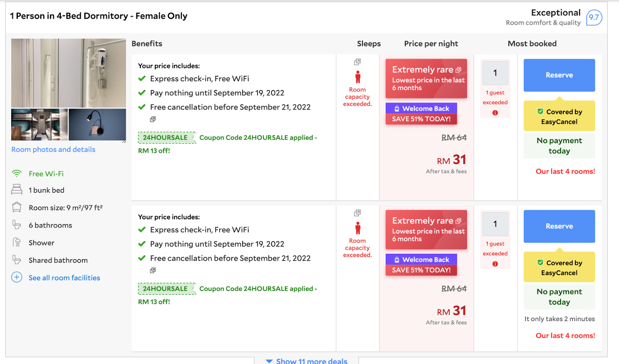Image resolution: width=619 pixels, height=364 pixels.
Task: Open Room photos and details link
Action: [53, 149]
